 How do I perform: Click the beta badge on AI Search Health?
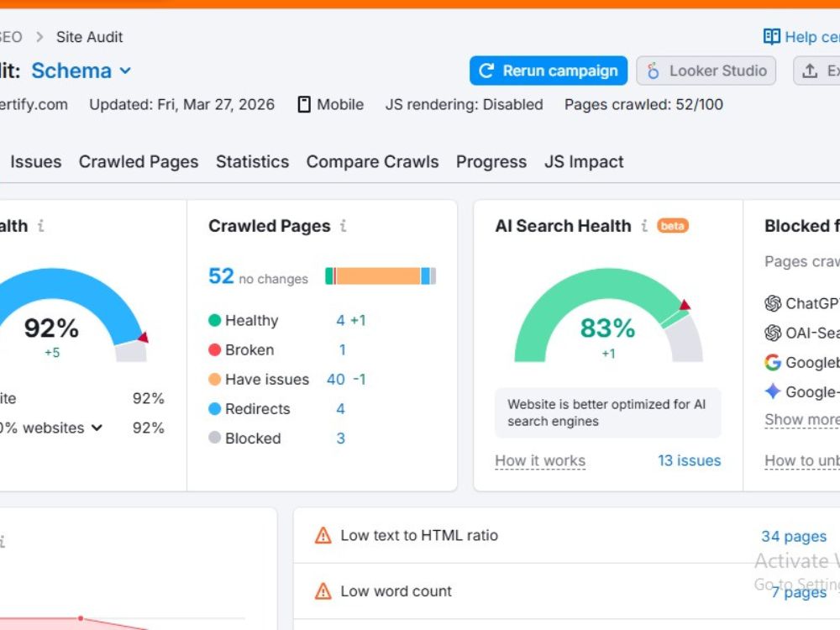[x=672, y=226]
